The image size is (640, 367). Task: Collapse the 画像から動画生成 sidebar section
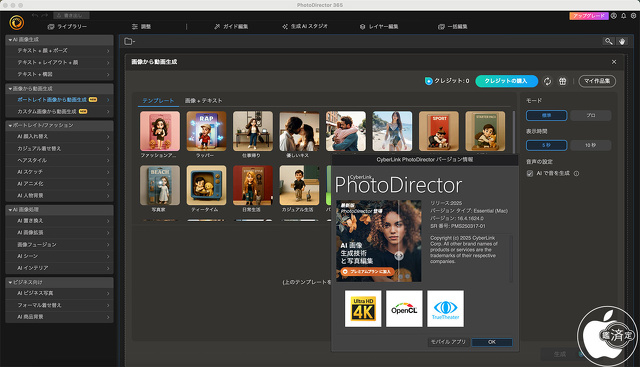point(10,89)
